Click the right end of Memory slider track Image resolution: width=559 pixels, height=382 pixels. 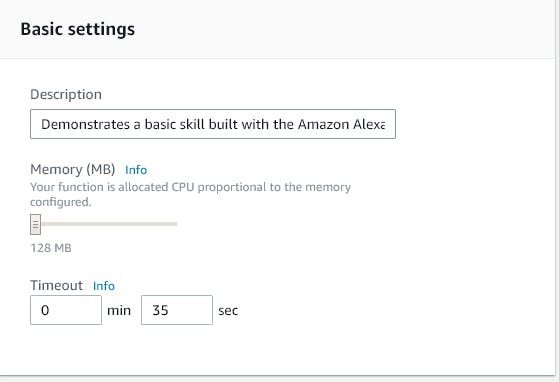pyautogui.click(x=175, y=224)
